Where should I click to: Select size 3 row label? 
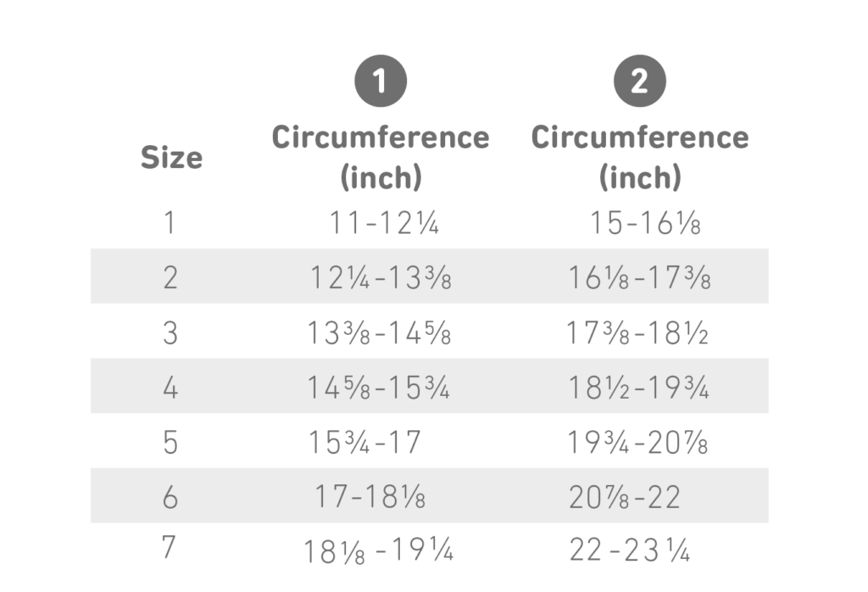170,332
